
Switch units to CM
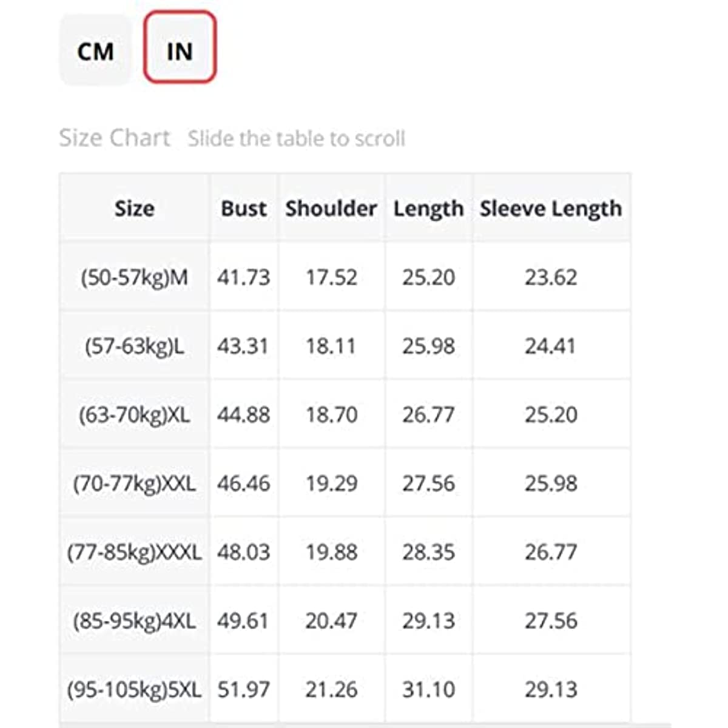[95, 50]
